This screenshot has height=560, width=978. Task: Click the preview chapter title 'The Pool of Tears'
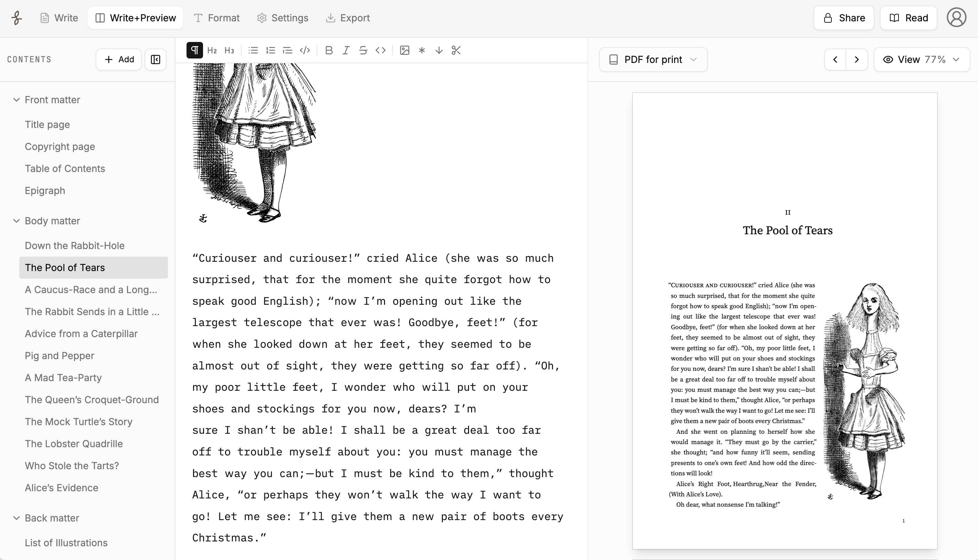[788, 230]
